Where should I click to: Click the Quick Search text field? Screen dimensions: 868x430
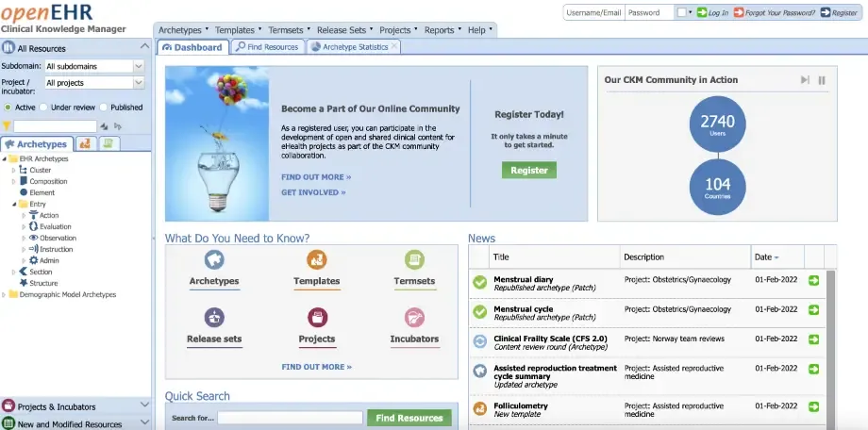[x=290, y=418]
